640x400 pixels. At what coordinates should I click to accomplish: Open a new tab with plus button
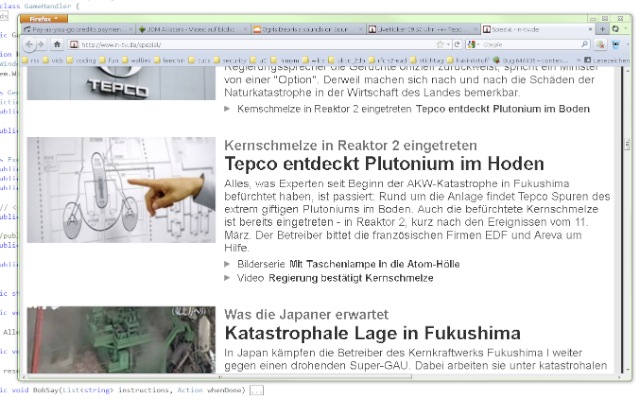602,31
